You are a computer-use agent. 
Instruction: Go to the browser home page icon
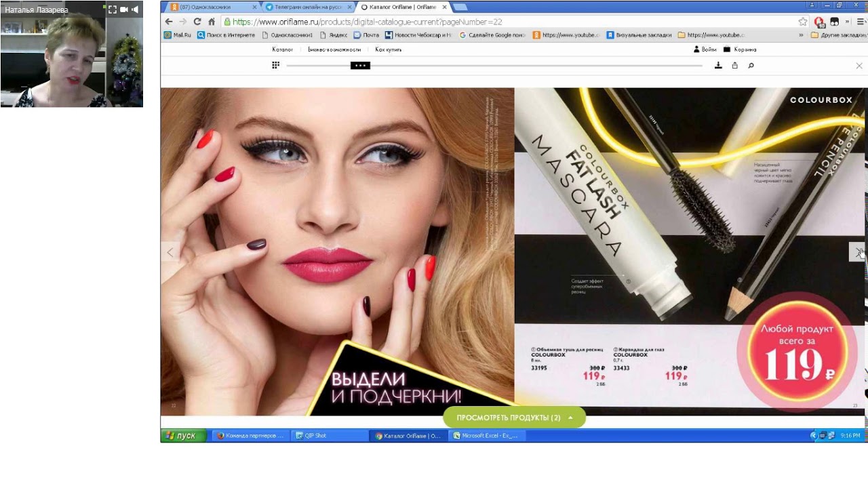tap(212, 22)
